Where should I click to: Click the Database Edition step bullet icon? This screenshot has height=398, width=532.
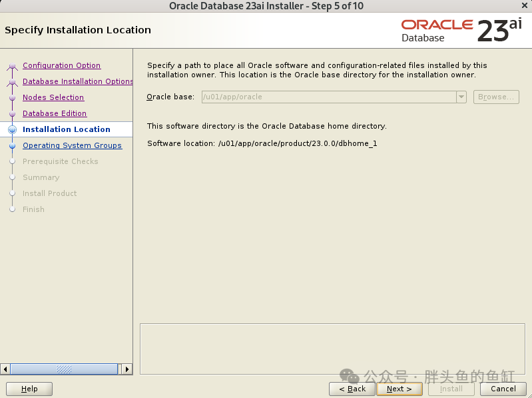click(x=13, y=114)
